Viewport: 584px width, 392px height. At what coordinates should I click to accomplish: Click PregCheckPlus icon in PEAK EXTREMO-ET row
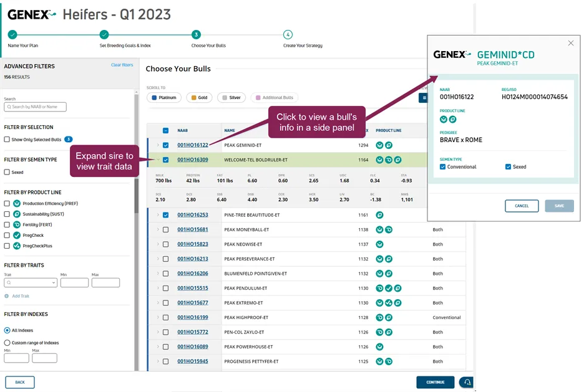coord(389,303)
